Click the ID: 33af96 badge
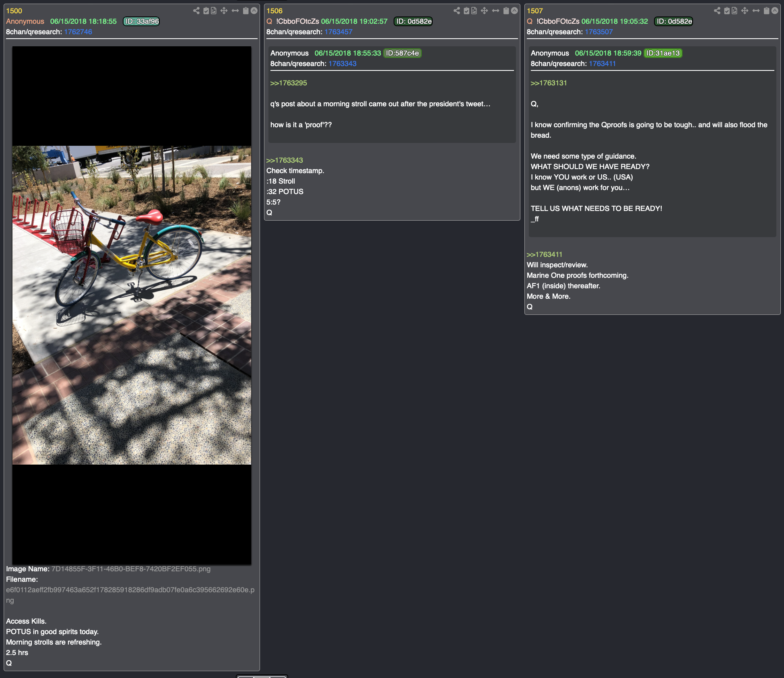 tap(141, 21)
